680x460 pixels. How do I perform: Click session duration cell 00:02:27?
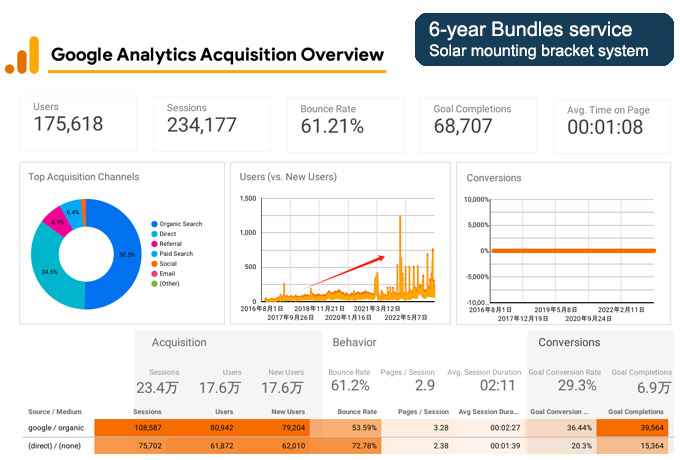tap(505, 428)
